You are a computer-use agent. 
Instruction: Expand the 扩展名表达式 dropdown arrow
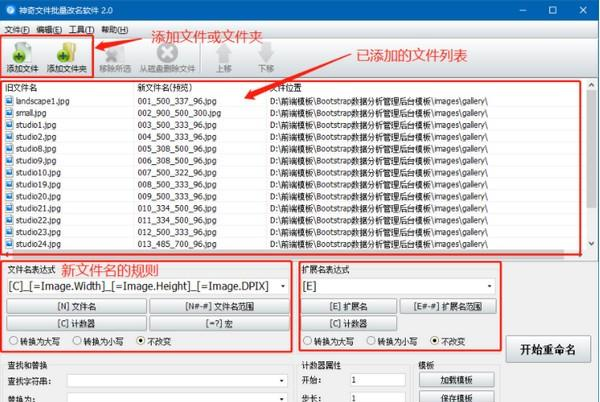click(x=489, y=286)
